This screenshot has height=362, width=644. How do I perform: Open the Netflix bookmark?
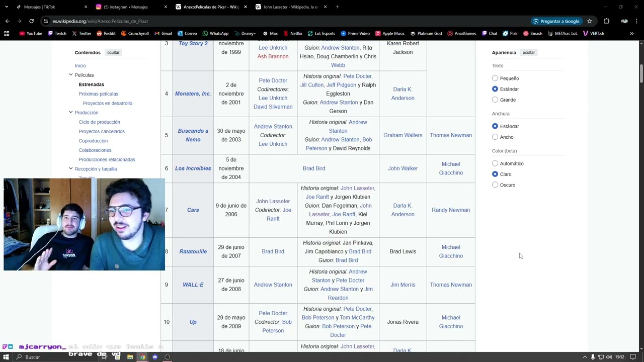click(292, 33)
